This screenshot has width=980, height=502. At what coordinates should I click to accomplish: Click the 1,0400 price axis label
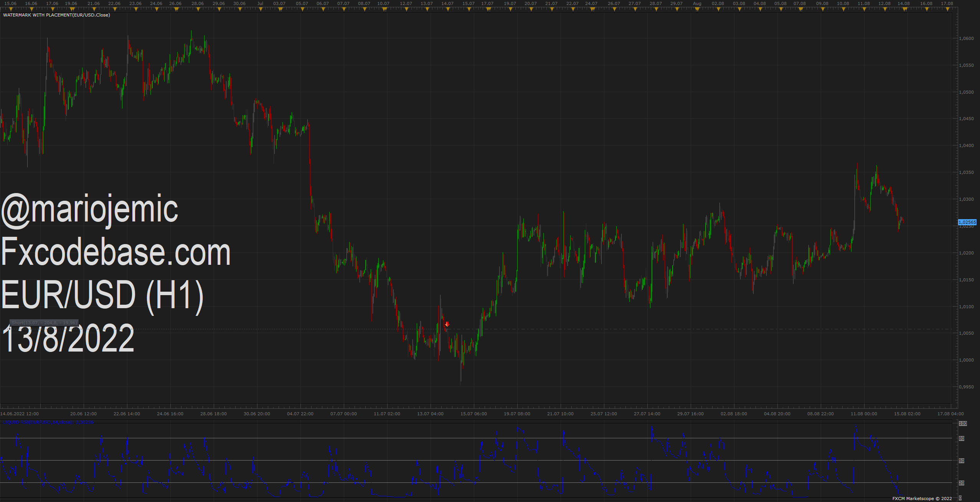pyautogui.click(x=966, y=145)
